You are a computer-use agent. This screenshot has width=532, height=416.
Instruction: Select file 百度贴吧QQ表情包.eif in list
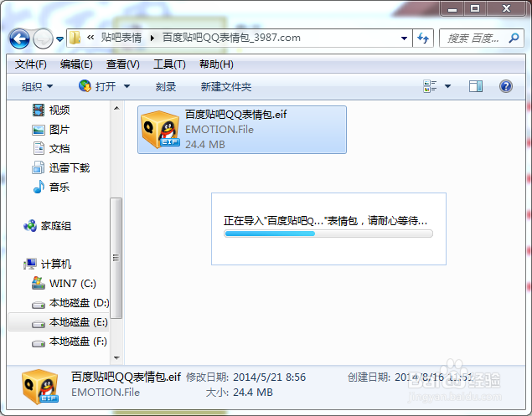coord(242,130)
